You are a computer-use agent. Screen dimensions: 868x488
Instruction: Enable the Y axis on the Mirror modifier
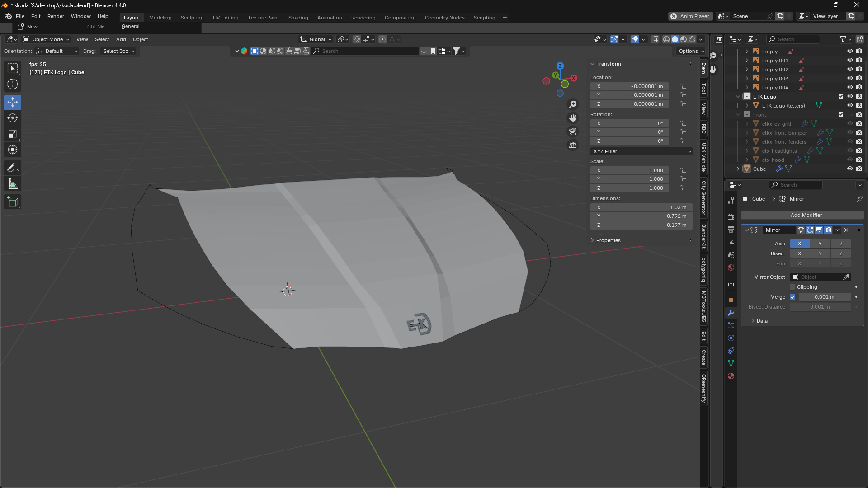tap(820, 244)
